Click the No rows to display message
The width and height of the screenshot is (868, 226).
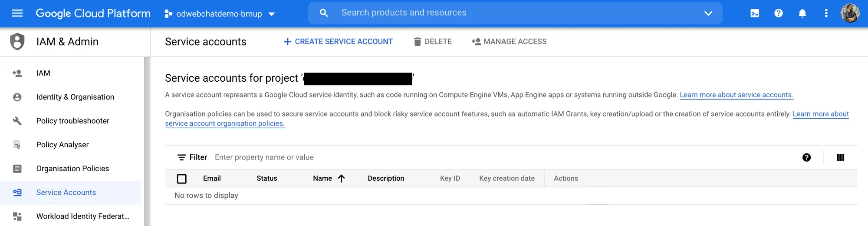206,196
